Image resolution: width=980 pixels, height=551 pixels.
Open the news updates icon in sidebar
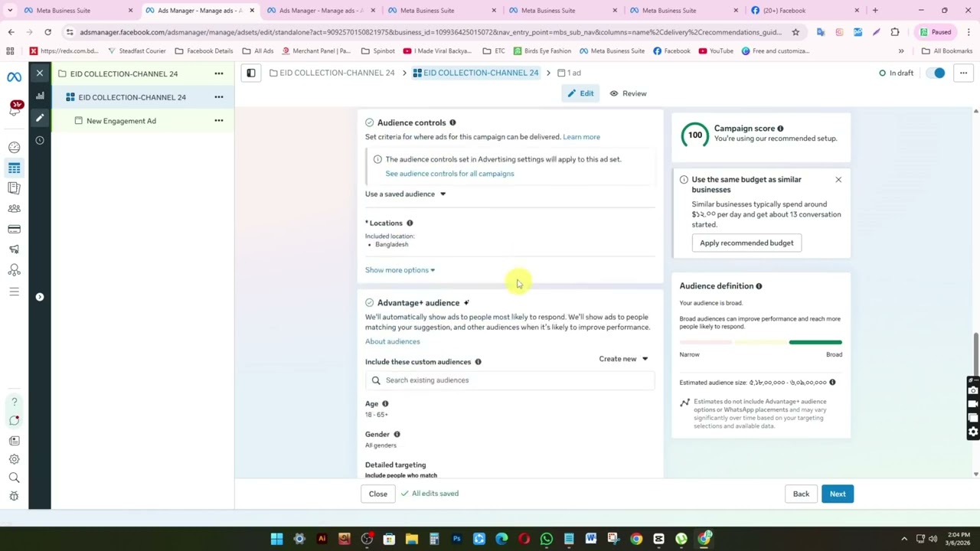tap(14, 441)
